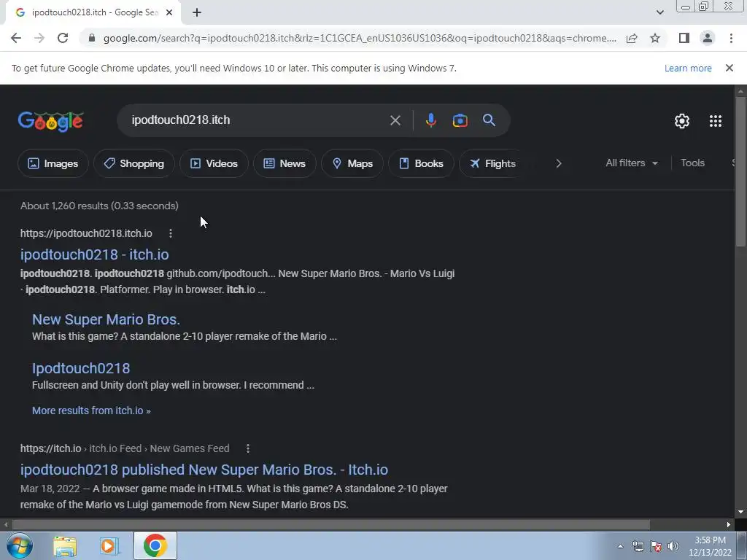Switch to Videos results
Screen dimensions: 747x560
click(214, 163)
